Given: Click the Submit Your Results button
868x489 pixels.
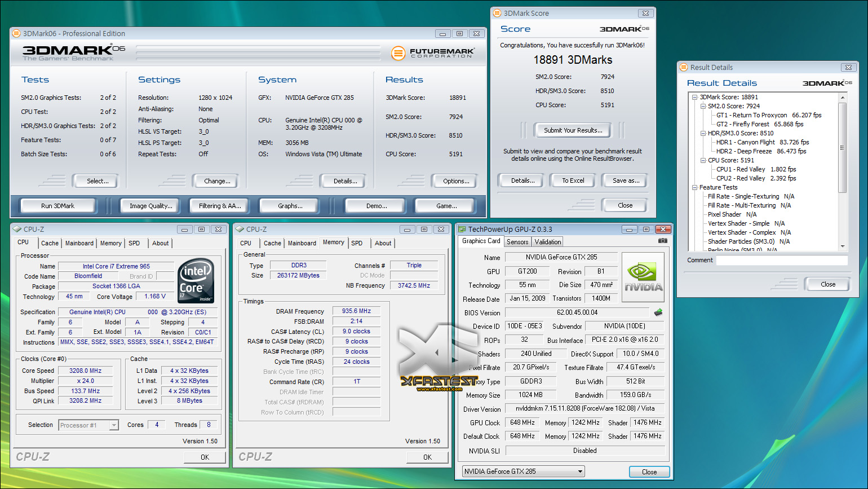Looking at the screenshot, I should pos(573,130).
